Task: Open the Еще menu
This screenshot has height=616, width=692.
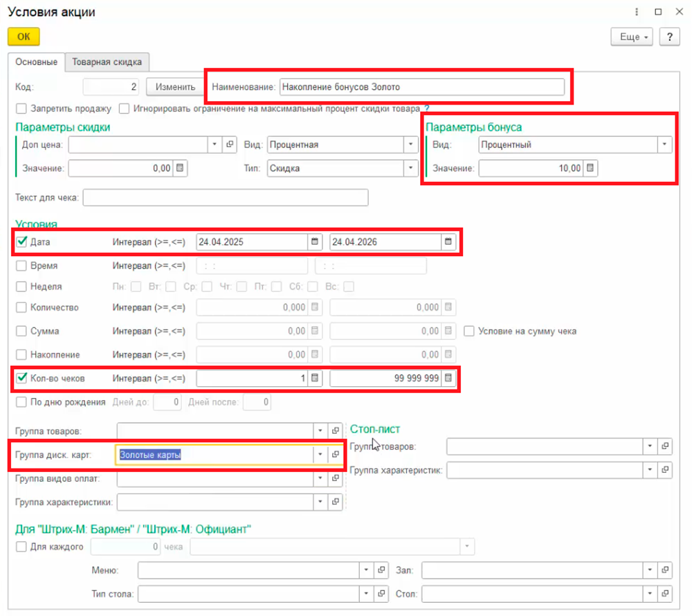Action: (632, 37)
